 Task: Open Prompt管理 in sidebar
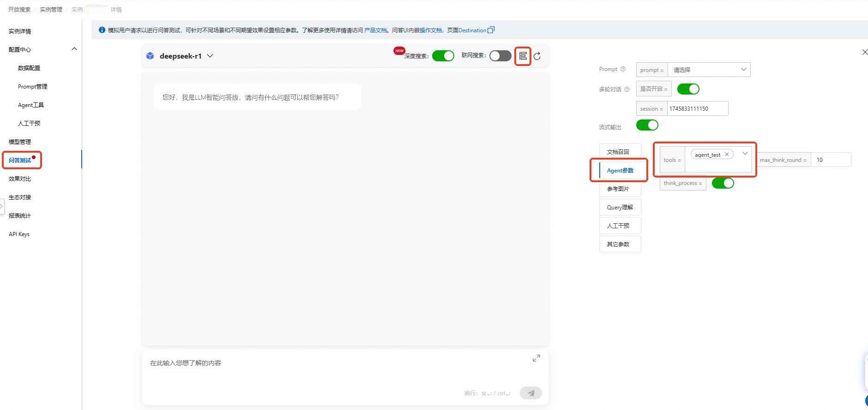point(33,86)
